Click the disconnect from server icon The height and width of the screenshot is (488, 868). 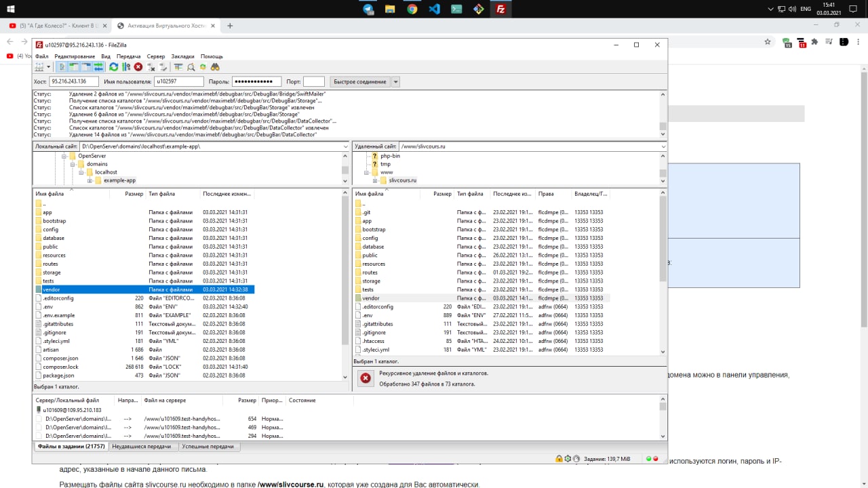151,67
